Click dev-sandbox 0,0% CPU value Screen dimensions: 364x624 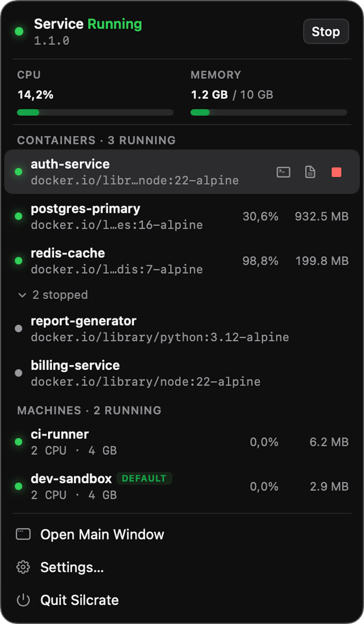point(264,487)
